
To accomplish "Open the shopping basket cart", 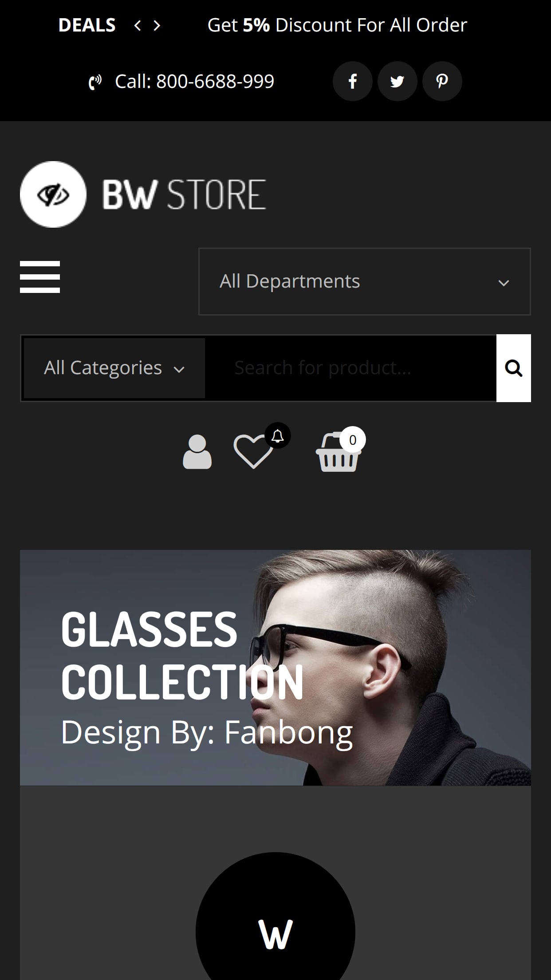I will point(338,452).
